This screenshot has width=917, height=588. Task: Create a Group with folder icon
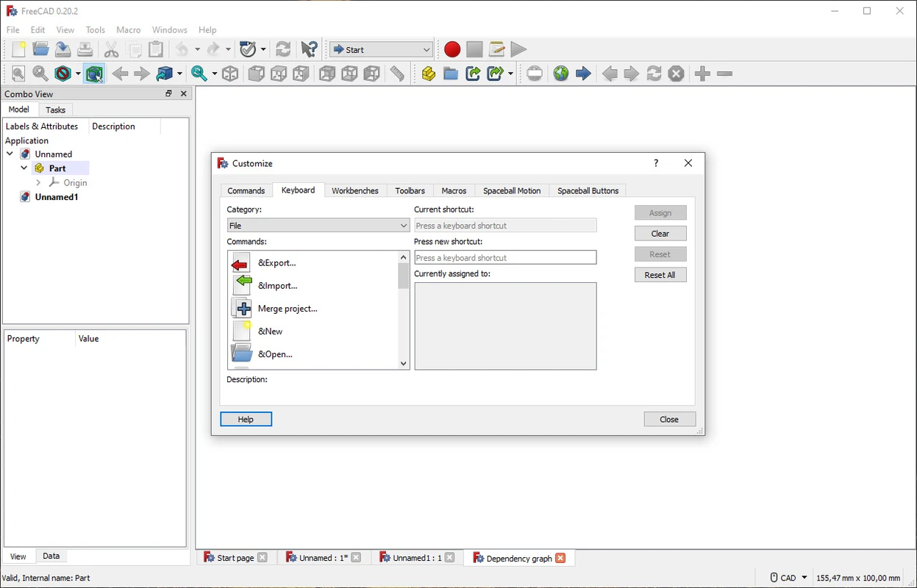tap(451, 73)
